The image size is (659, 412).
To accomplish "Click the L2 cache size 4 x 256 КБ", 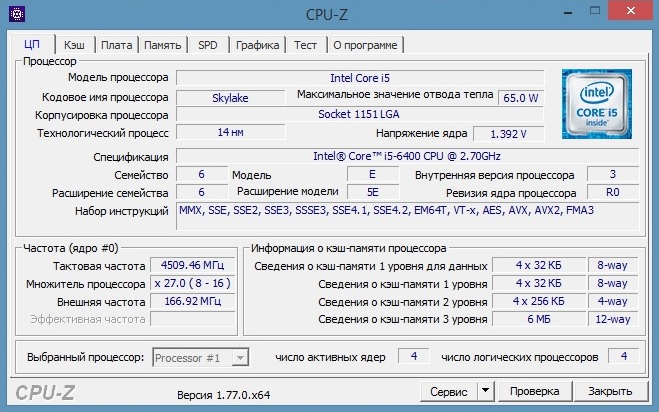I will click(539, 301).
